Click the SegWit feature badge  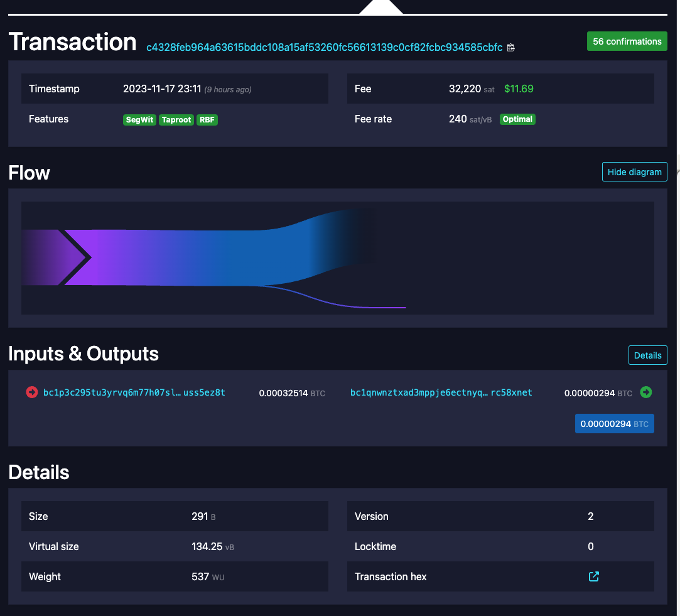[139, 119]
